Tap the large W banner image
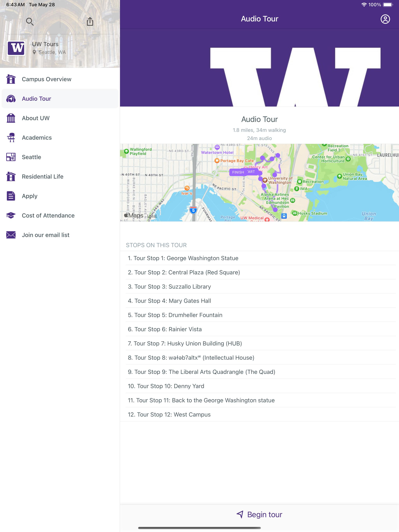Screen dimensions: 399x532 coord(260,68)
